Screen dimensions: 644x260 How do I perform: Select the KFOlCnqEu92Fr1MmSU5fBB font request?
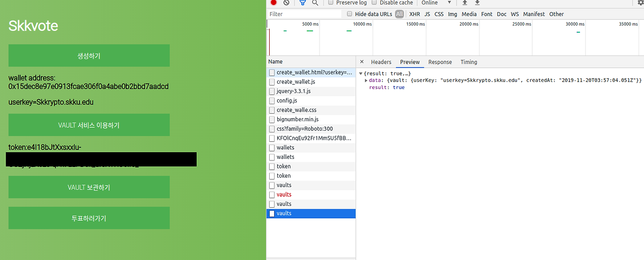[x=311, y=138]
